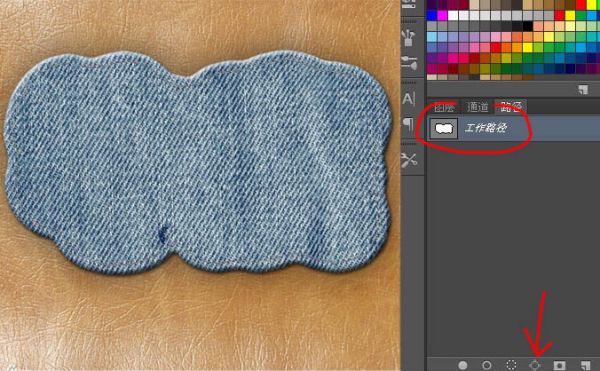
Task: Open the Character panel icon
Action: (x=409, y=99)
